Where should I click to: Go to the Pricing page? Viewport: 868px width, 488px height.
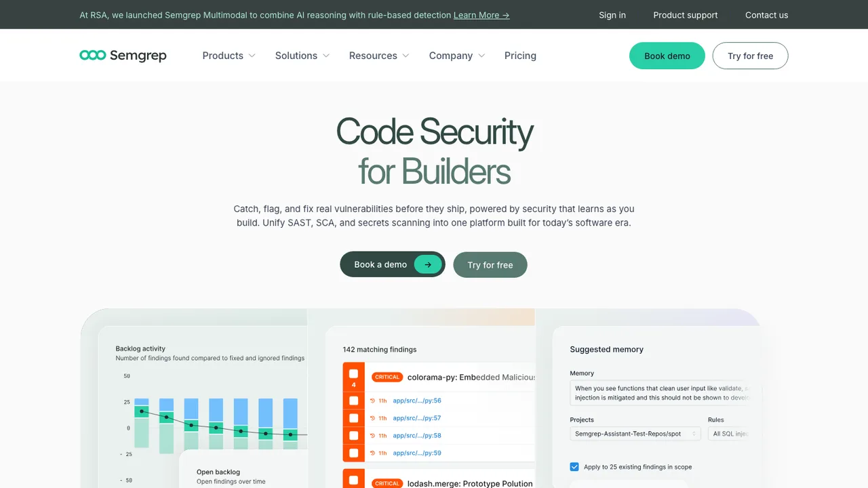coord(520,56)
